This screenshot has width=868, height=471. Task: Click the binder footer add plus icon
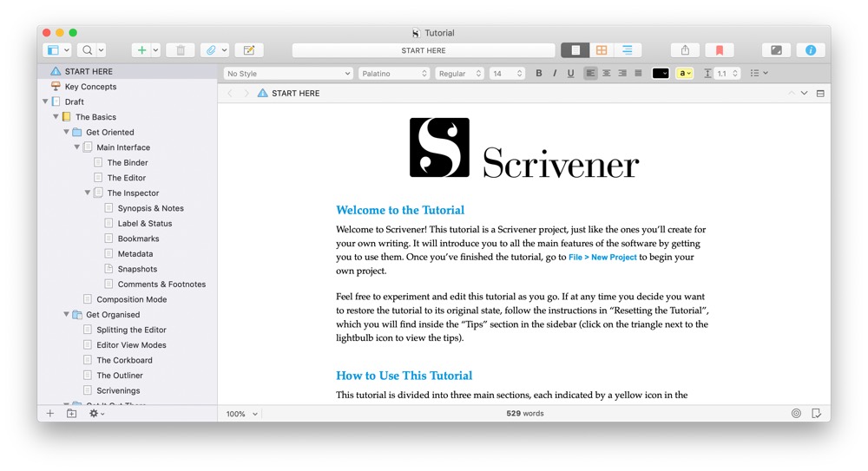pos(49,414)
